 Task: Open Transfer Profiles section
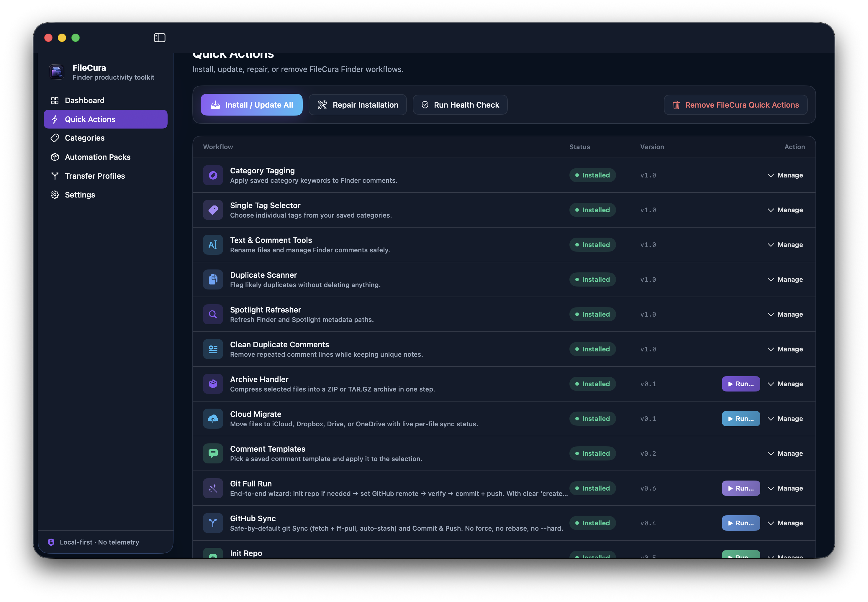click(x=106, y=176)
